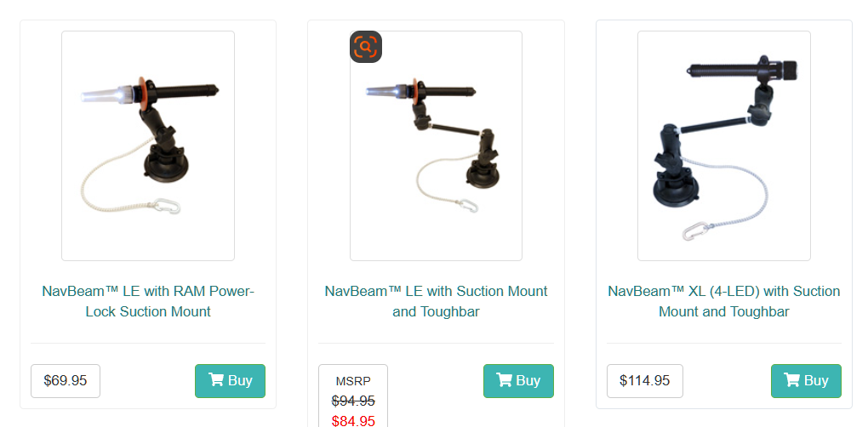
Task: Click the orange visual search icon
Action: (x=366, y=47)
